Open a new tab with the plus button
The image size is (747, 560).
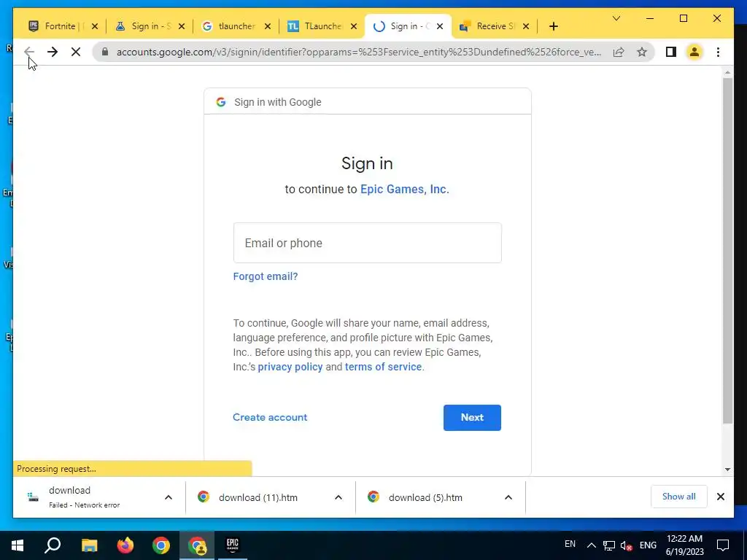pos(553,26)
